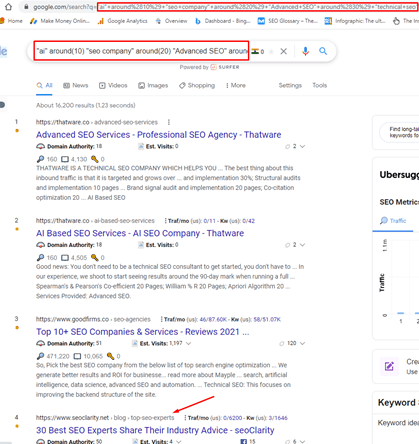Open the Overview bookmark
The height and width of the screenshot is (444, 419).
[171, 21]
